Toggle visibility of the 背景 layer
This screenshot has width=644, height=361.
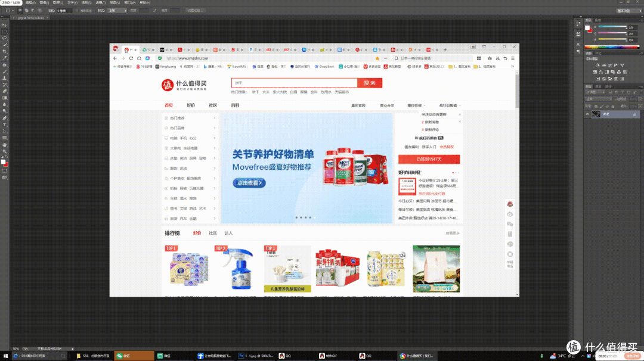(x=587, y=114)
